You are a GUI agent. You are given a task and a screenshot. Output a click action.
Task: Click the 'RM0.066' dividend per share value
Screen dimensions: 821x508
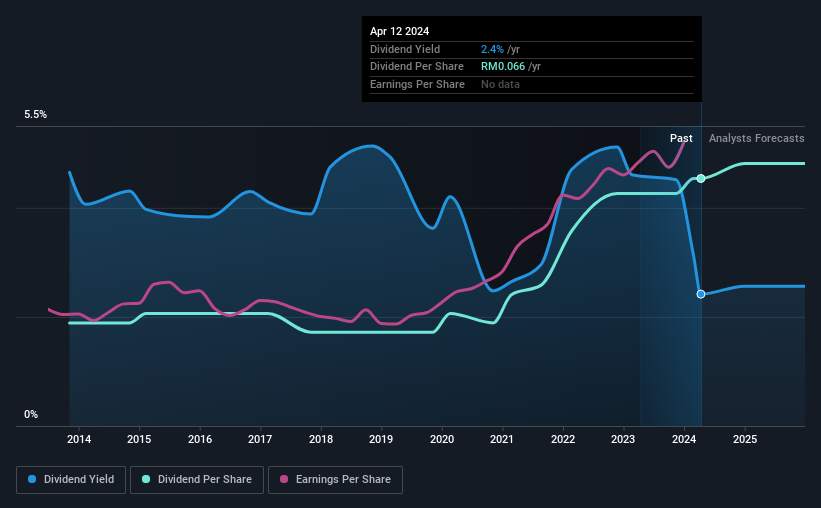(x=503, y=67)
